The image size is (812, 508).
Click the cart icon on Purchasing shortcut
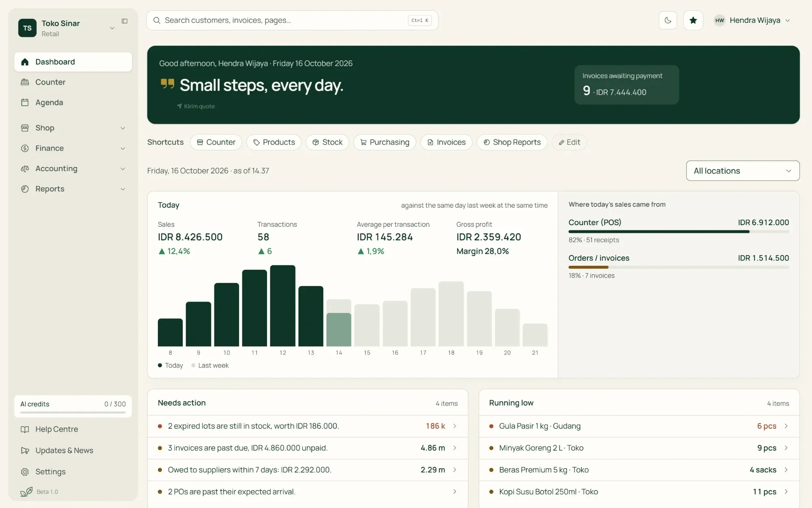pyautogui.click(x=363, y=142)
